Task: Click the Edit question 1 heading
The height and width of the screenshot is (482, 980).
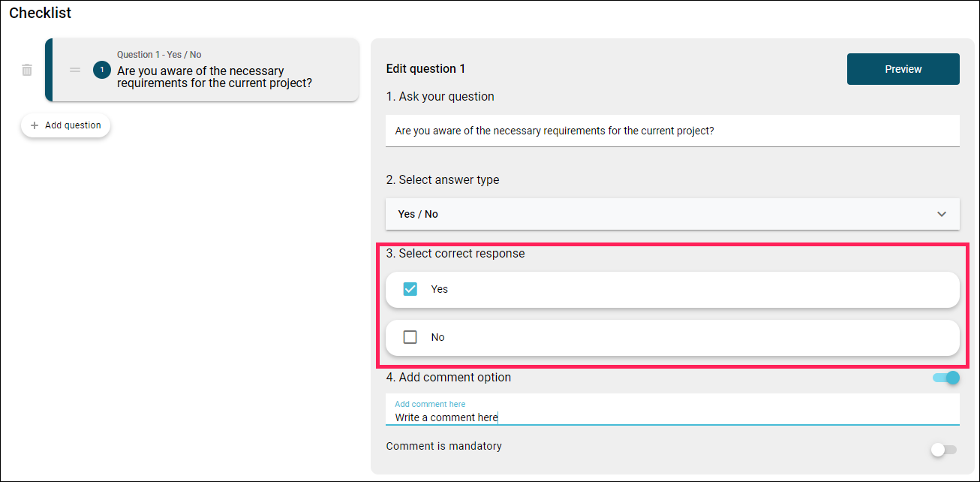Action: pos(425,69)
